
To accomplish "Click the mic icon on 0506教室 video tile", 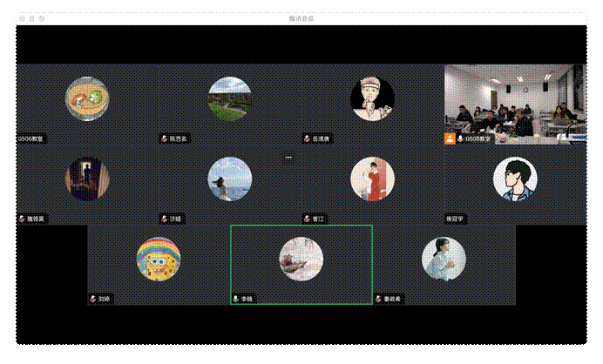I will 460,138.
